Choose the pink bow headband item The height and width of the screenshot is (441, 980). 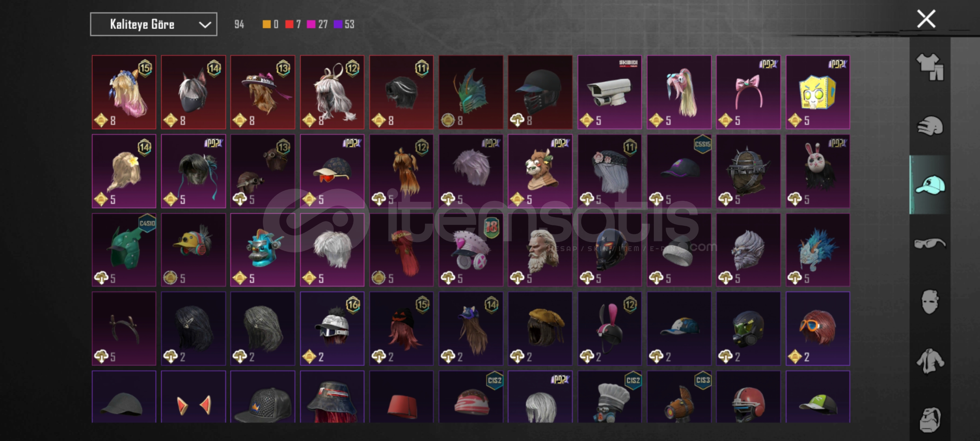tap(748, 92)
